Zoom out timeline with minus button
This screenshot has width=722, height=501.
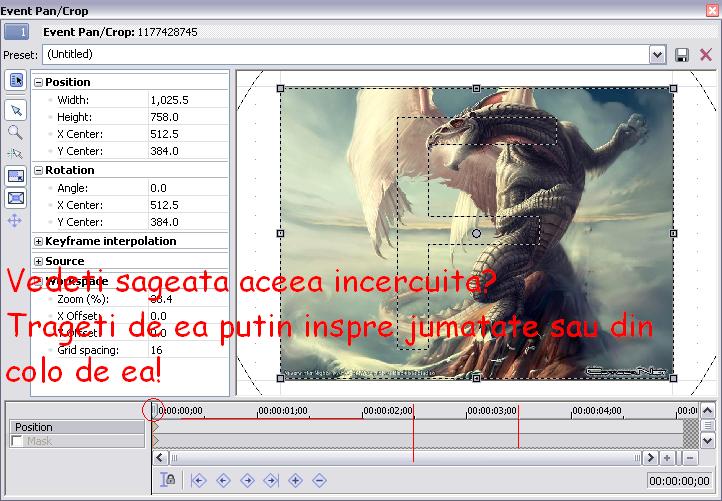coord(689,458)
